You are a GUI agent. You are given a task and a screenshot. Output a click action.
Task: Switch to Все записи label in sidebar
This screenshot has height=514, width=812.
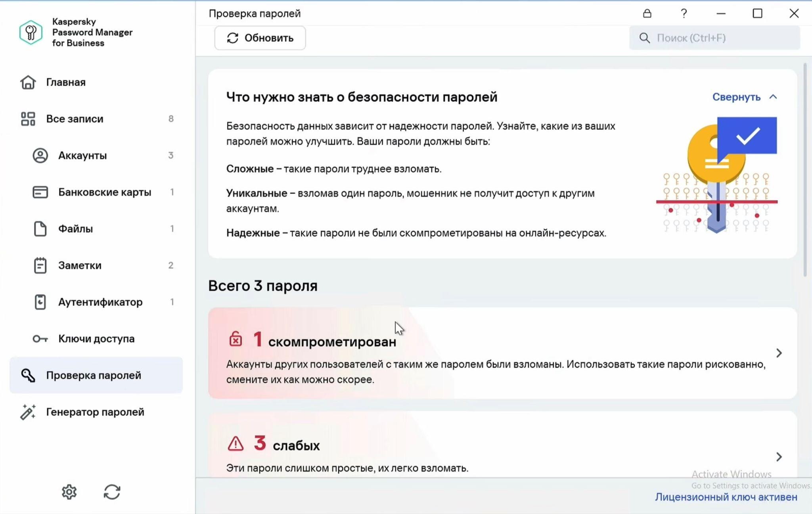[75, 119]
